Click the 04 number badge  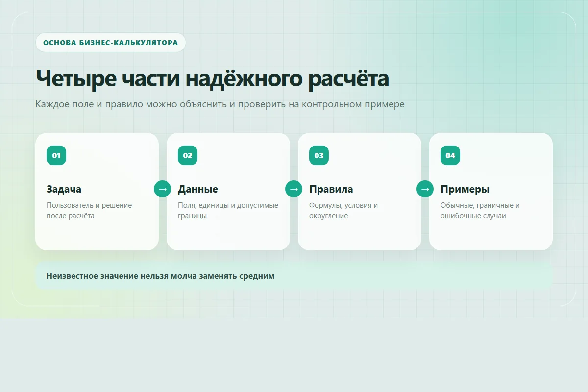[450, 155]
